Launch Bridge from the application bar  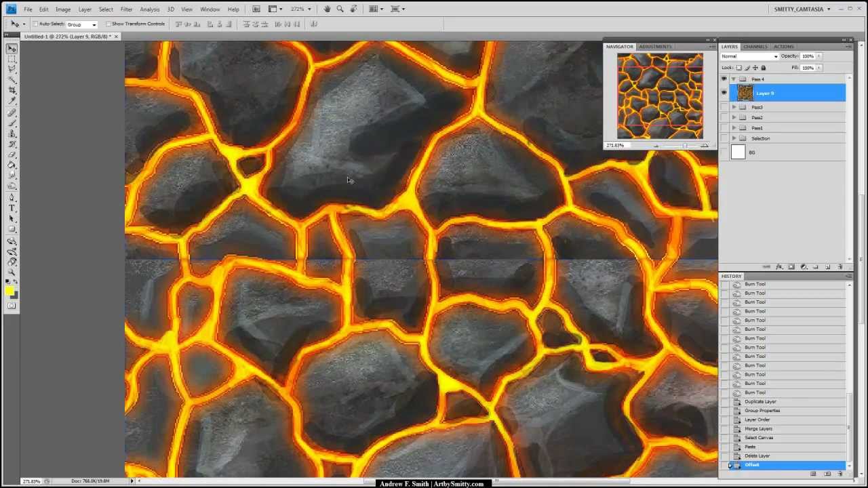click(x=256, y=9)
